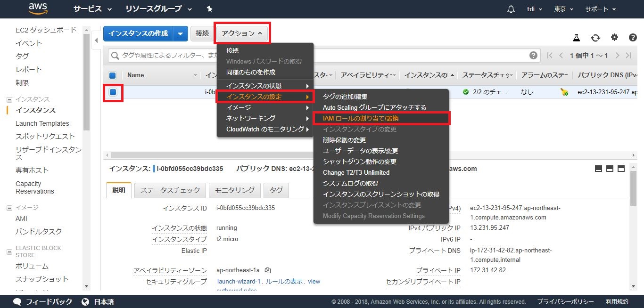Click the help question mark icon
Image resolution: width=644 pixels, height=308 pixels.
point(633,38)
